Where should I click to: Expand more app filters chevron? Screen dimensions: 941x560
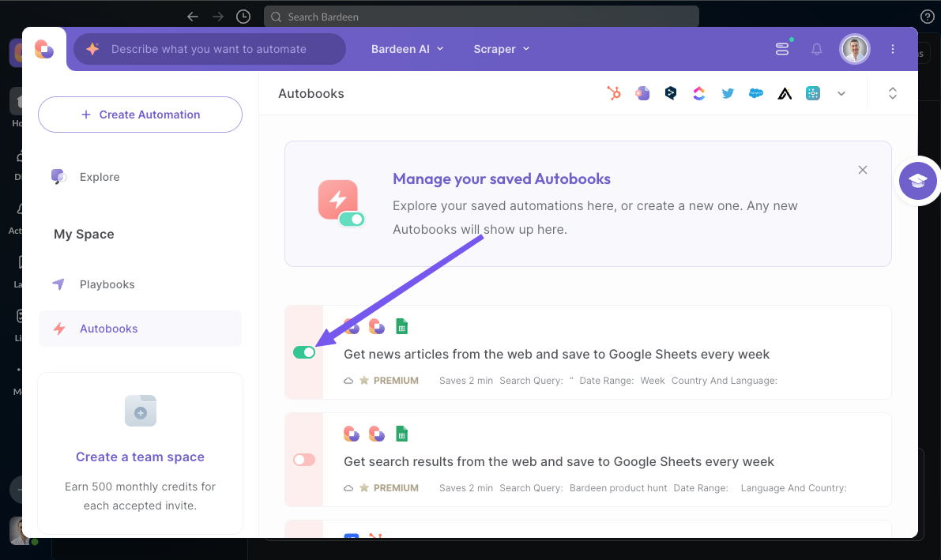click(841, 94)
